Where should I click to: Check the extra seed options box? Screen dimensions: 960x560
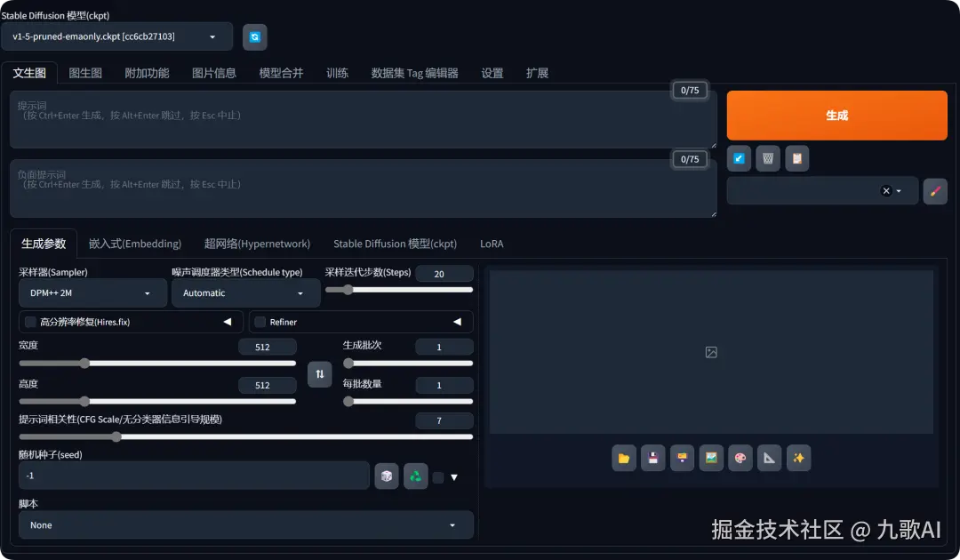tap(437, 476)
